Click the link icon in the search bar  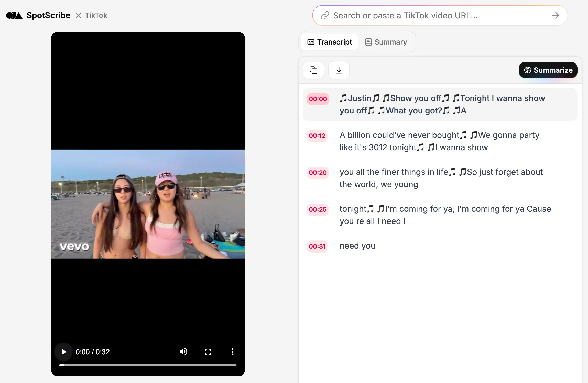click(325, 15)
